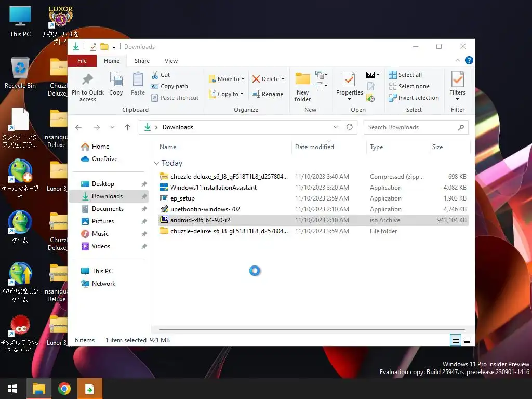Click the Copy ribbon button
The image size is (532, 399).
tap(116, 84)
